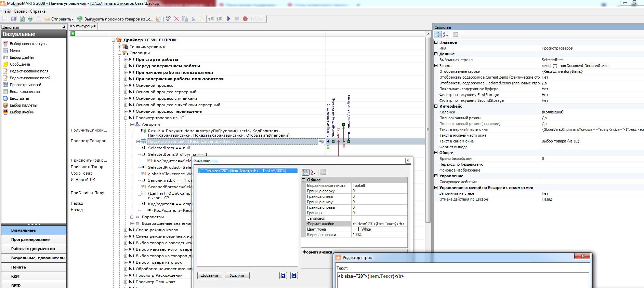Open the Работа с документом actions group

pos(34,249)
